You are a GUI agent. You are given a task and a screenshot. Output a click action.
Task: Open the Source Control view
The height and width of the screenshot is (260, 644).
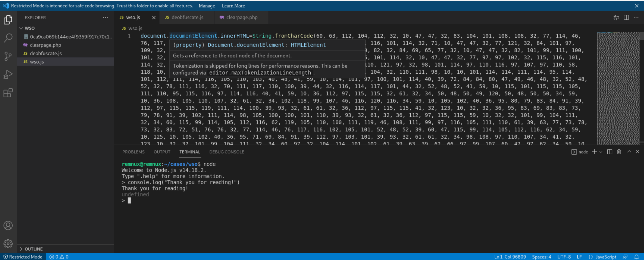[x=8, y=56]
